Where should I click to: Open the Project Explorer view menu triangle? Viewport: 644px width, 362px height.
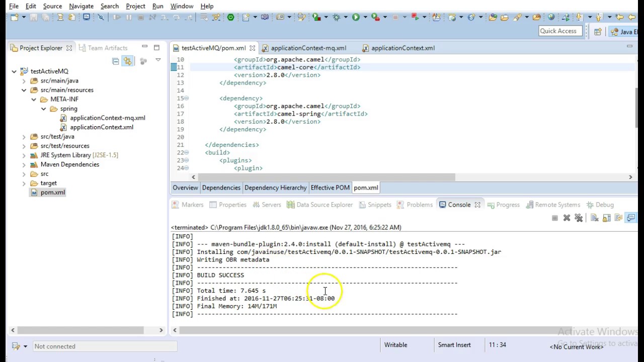coord(158,60)
